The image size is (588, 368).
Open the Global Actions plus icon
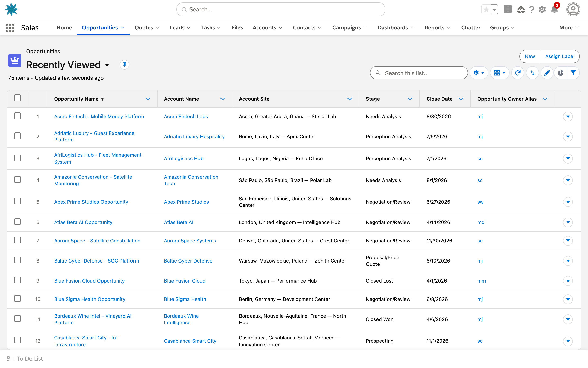[x=508, y=9]
